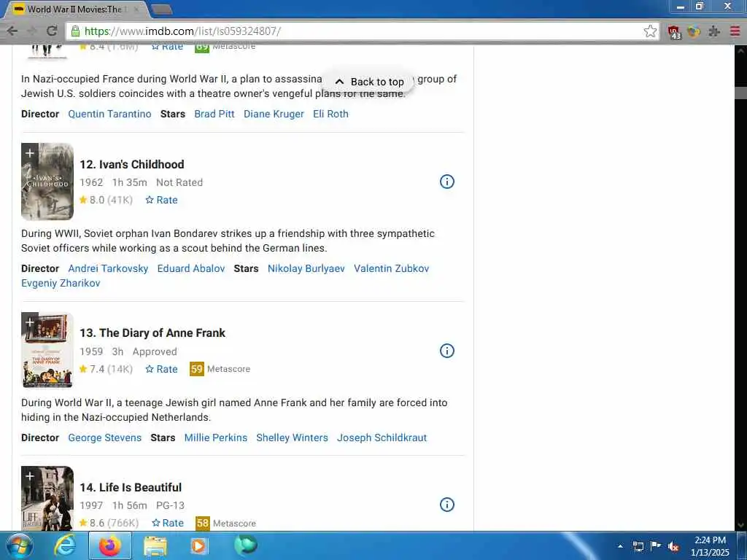Bookmark this page with the star icon
This screenshot has width=747, height=560.
tap(650, 31)
